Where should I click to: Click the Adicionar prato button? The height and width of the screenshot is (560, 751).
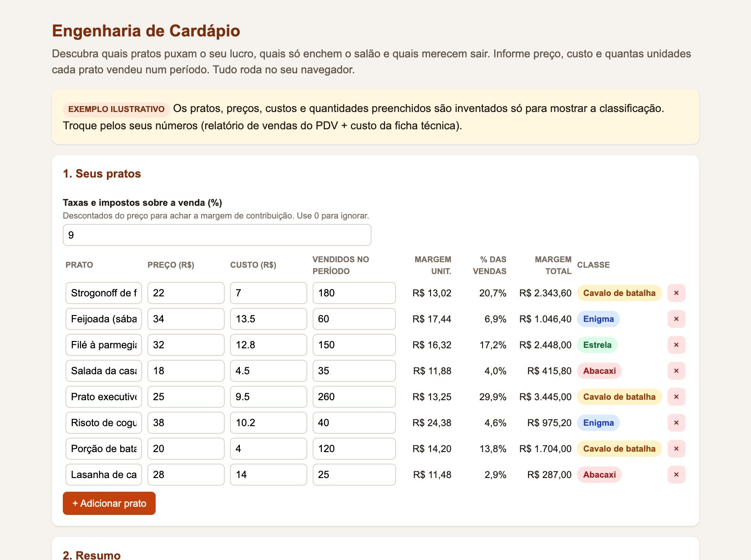point(109,503)
